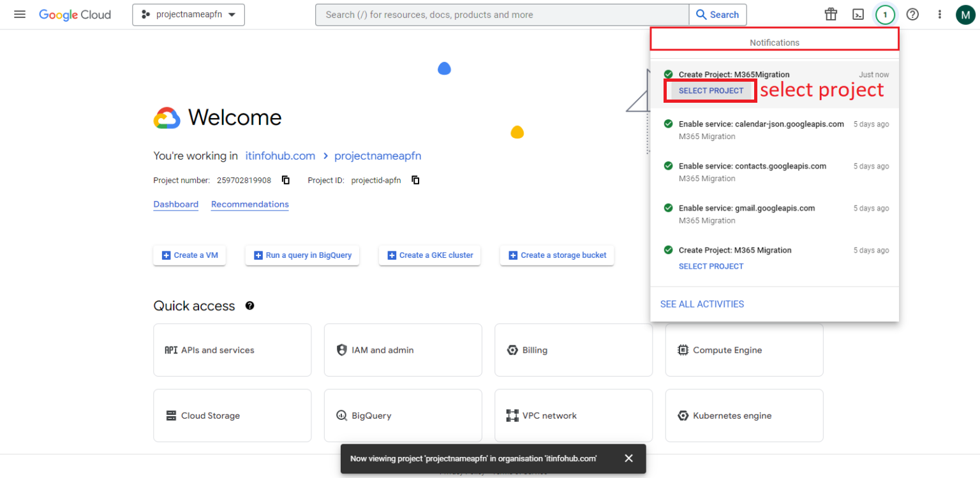Viewport: 980px width, 478px height.
Task: Activate Cloud Shell terminal icon
Action: coord(858,14)
